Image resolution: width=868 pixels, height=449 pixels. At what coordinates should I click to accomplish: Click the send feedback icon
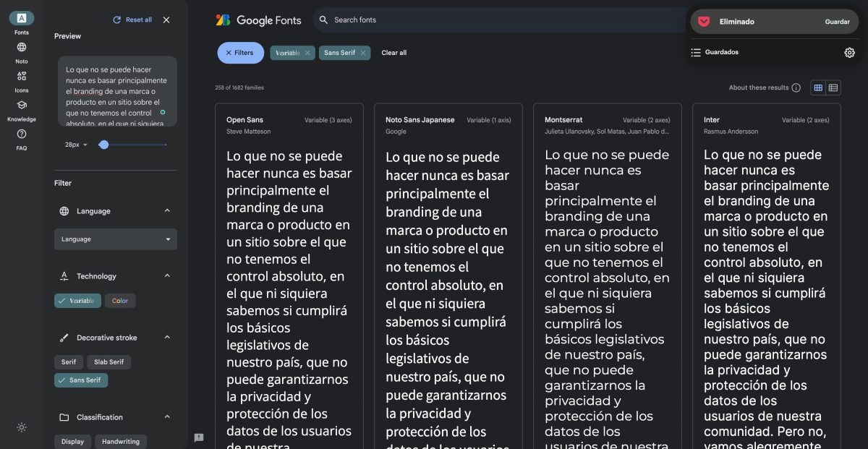click(199, 437)
